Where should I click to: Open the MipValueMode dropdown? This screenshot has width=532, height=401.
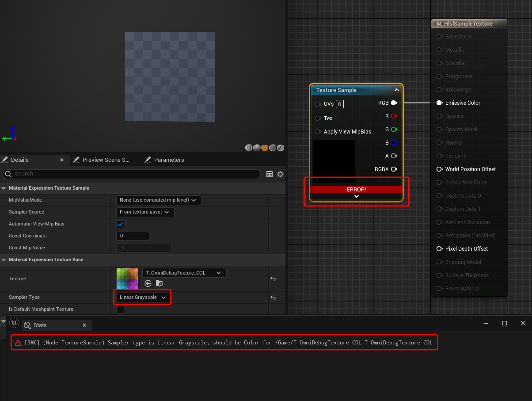click(x=159, y=200)
